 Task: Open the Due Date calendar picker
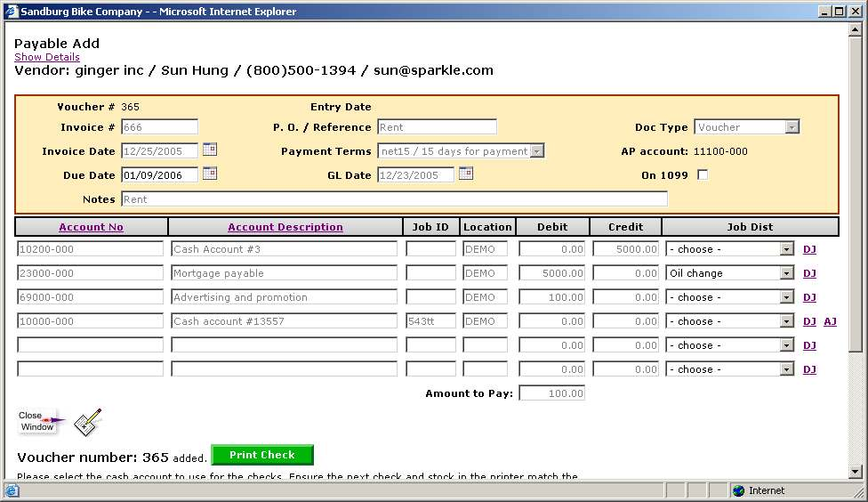(x=210, y=174)
